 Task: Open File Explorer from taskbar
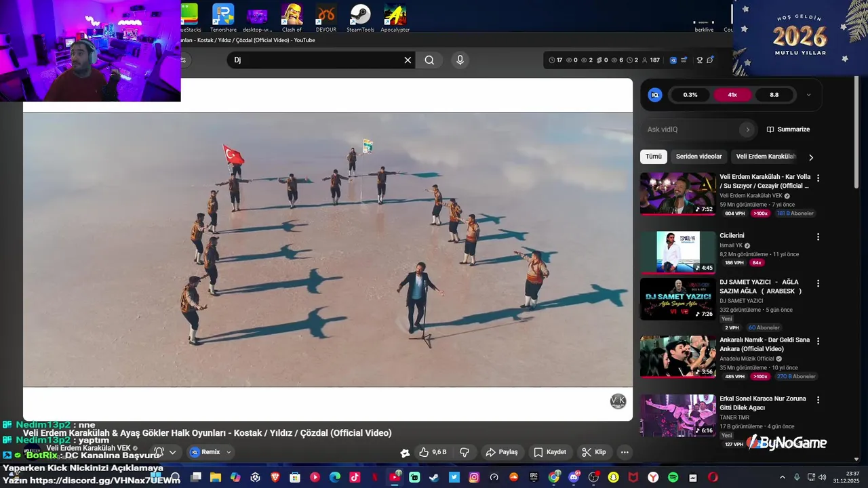pyautogui.click(x=216, y=477)
